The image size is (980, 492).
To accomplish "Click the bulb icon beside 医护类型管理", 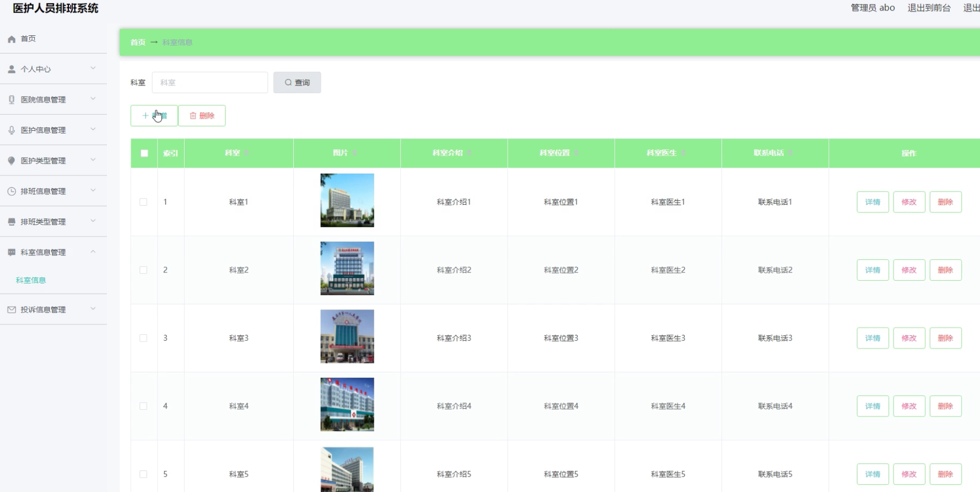I will tap(12, 161).
